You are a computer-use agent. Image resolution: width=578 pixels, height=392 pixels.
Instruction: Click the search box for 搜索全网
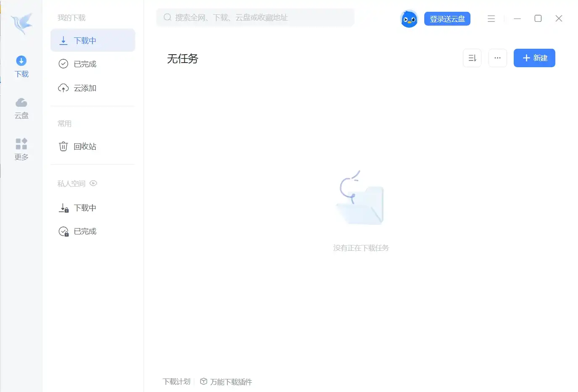coord(255,17)
